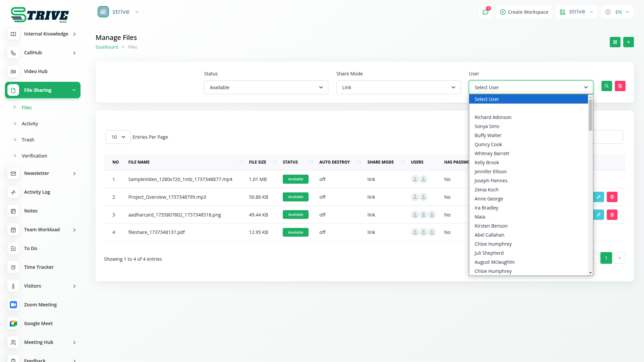Image resolution: width=644 pixels, height=362 pixels.
Task: Click the Dashboard breadcrumb link
Action: pyautogui.click(x=107, y=47)
